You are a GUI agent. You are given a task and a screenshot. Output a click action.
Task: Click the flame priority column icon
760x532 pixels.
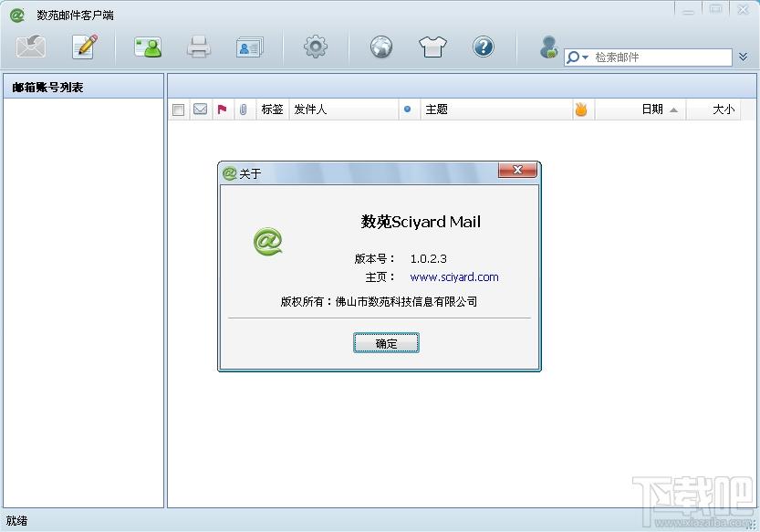(581, 110)
